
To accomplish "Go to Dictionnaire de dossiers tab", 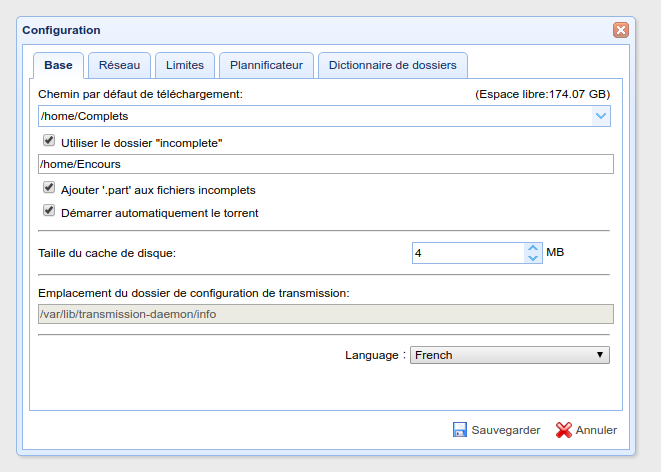I will tap(393, 65).
